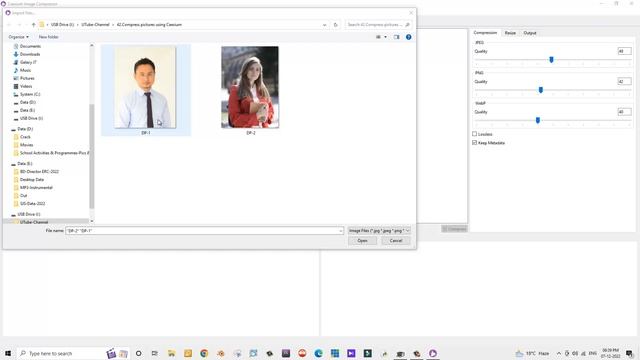Open the notification center icon
Screen dimensions: 640x360
click(629, 353)
